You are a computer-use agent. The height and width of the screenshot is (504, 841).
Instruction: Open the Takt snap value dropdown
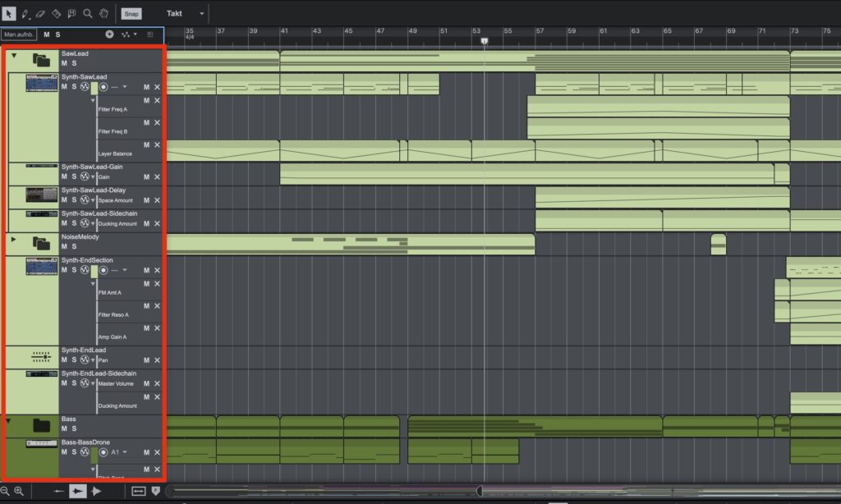(202, 14)
